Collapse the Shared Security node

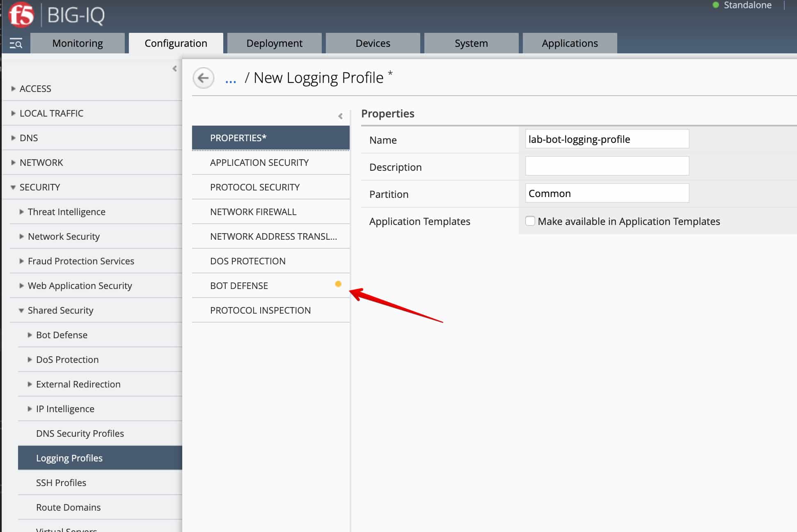[22, 311]
